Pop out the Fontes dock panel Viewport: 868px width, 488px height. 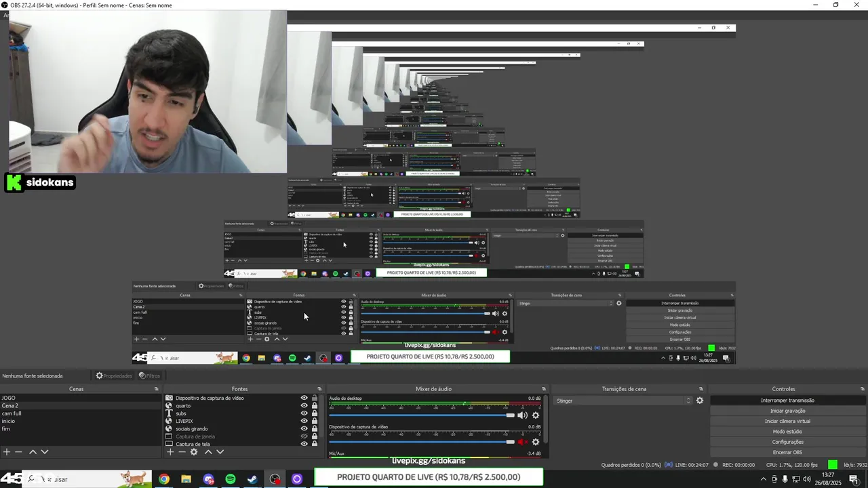[x=319, y=389]
